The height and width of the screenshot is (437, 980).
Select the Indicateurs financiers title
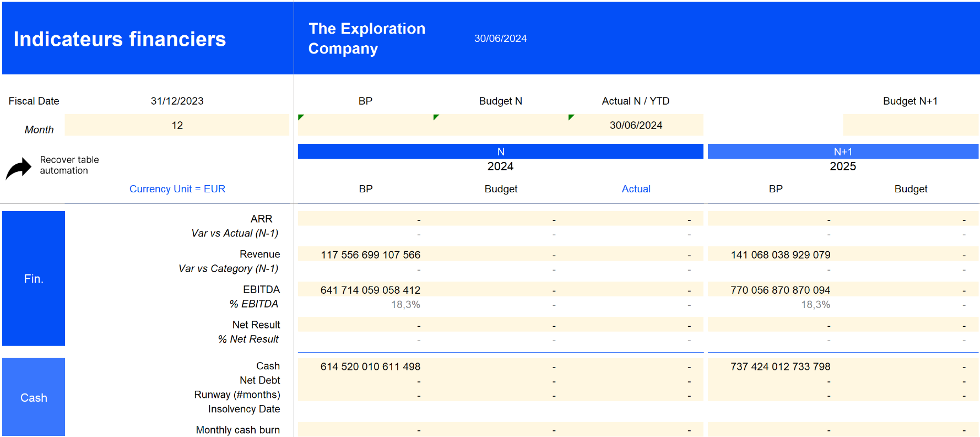tap(120, 39)
